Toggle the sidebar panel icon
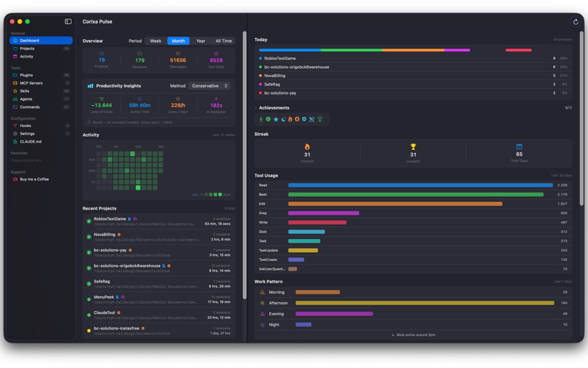This screenshot has width=588, height=368. pos(67,20)
